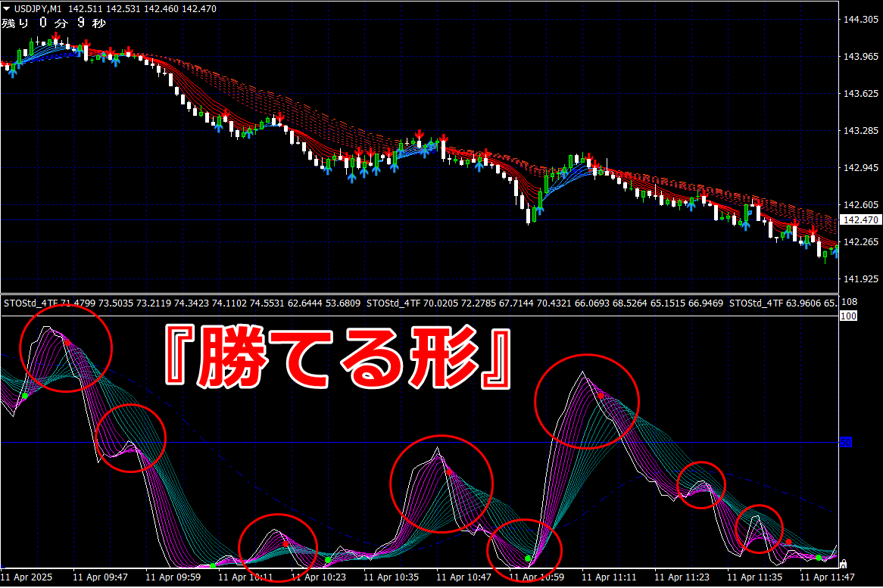
Task: Select the candle countdown timer label
Action: [x=54, y=23]
